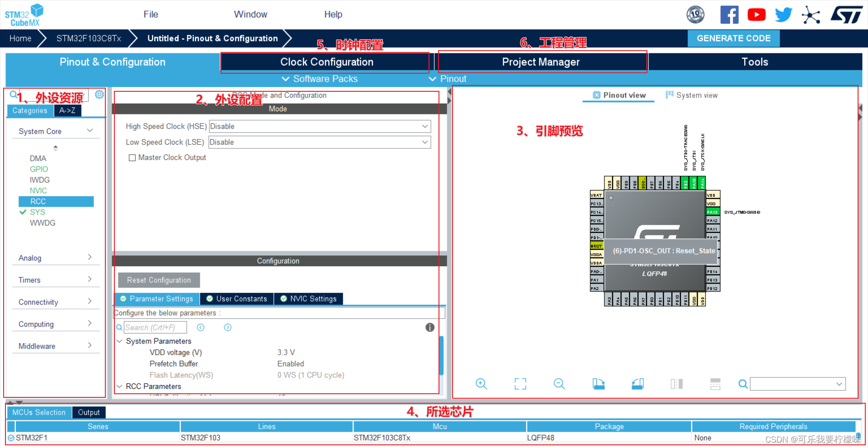Viewport: 868px width, 448px height.
Task: Switch to System view
Action: tap(692, 95)
